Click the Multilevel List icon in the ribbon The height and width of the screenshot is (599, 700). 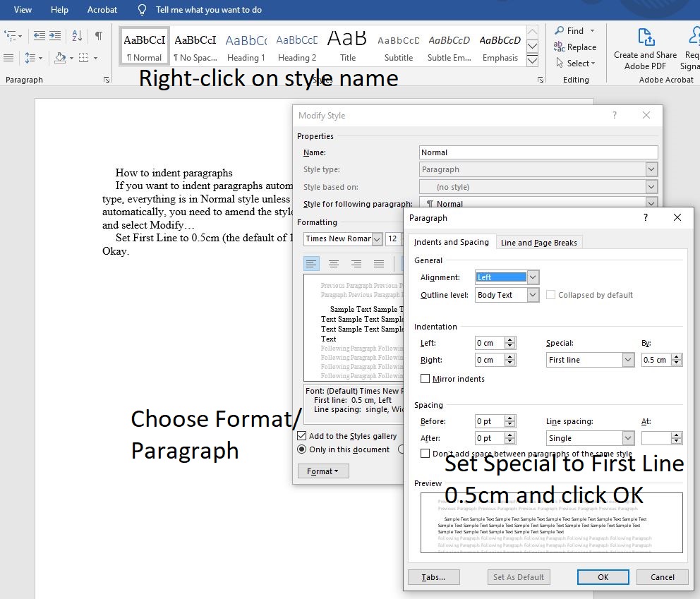click(x=13, y=36)
